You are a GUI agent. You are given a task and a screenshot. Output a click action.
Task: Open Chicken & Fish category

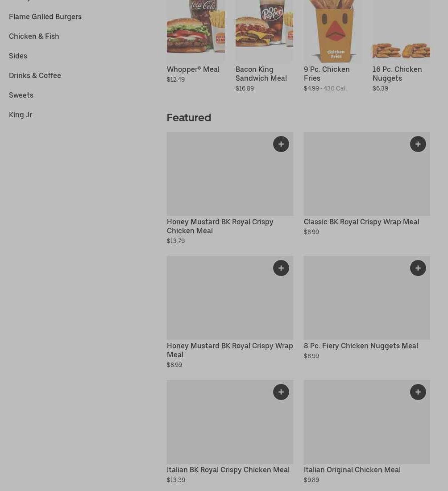(34, 36)
